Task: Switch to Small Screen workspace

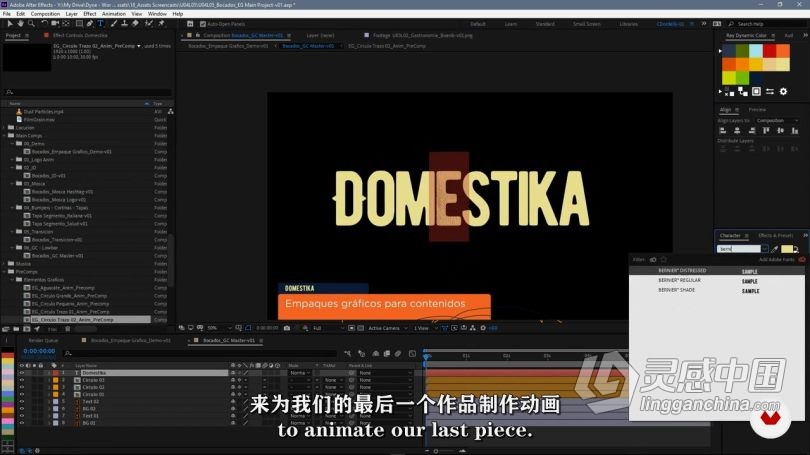Action: click(x=586, y=24)
